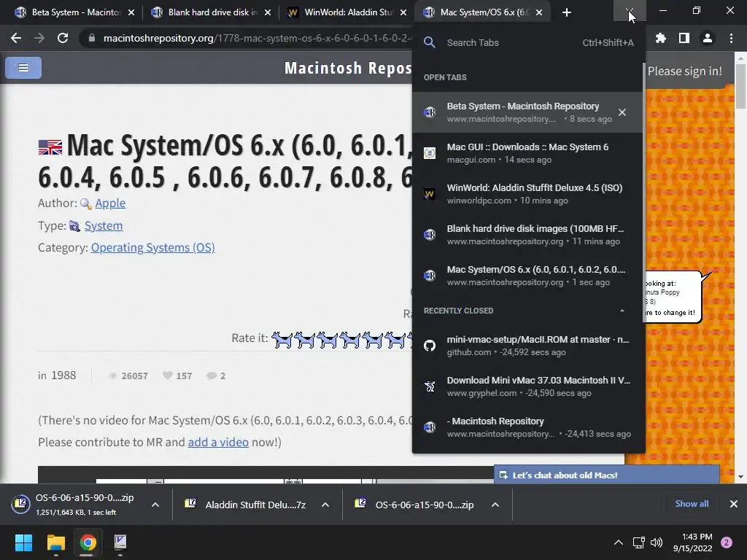Image resolution: width=747 pixels, height=560 pixels.
Task: Toggle the browser side panel icon
Action: pyautogui.click(x=684, y=38)
